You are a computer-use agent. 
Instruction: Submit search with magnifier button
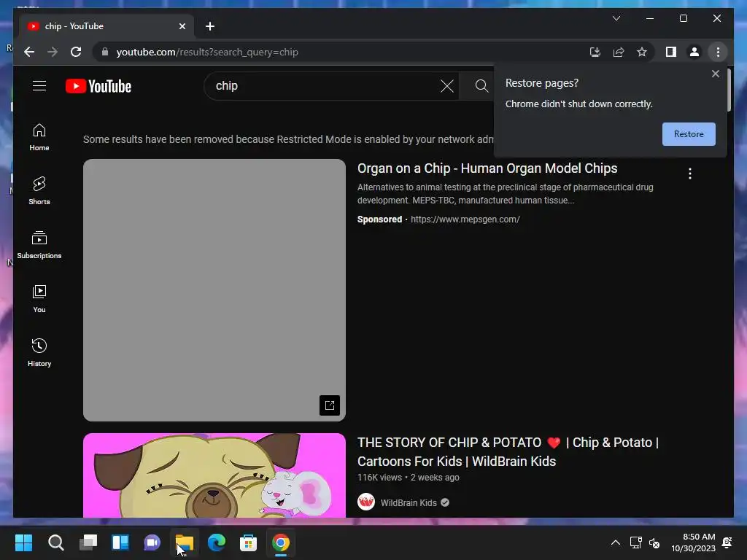pyautogui.click(x=481, y=86)
